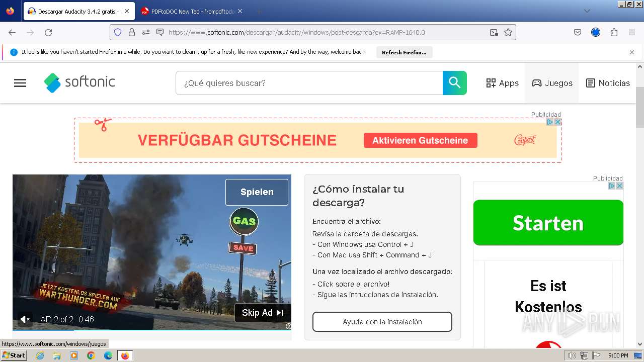This screenshot has height=362, width=644.
Task: Open the Apps section
Action: coord(502,83)
